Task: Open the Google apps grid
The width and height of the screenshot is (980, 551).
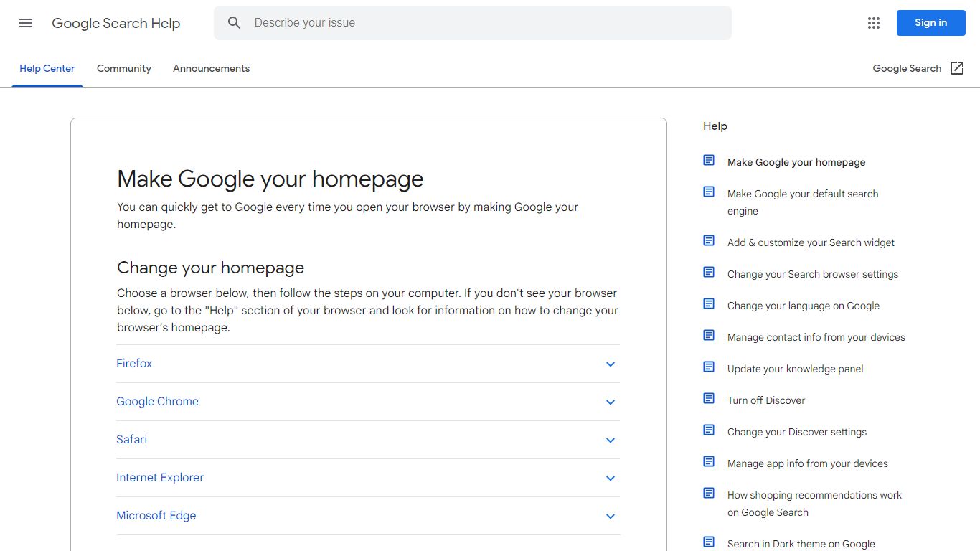Action: click(873, 23)
